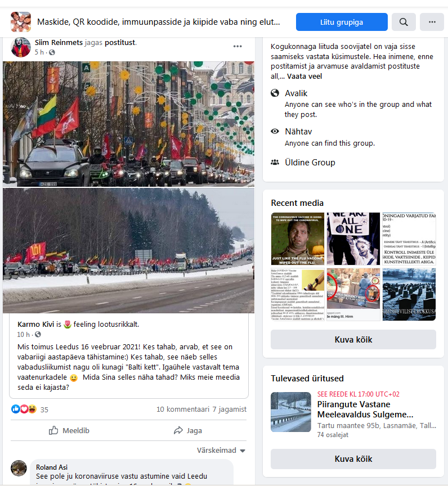Screen dimensions: 448x486
Task: Open the group three-dot options menu
Action: coord(432,22)
